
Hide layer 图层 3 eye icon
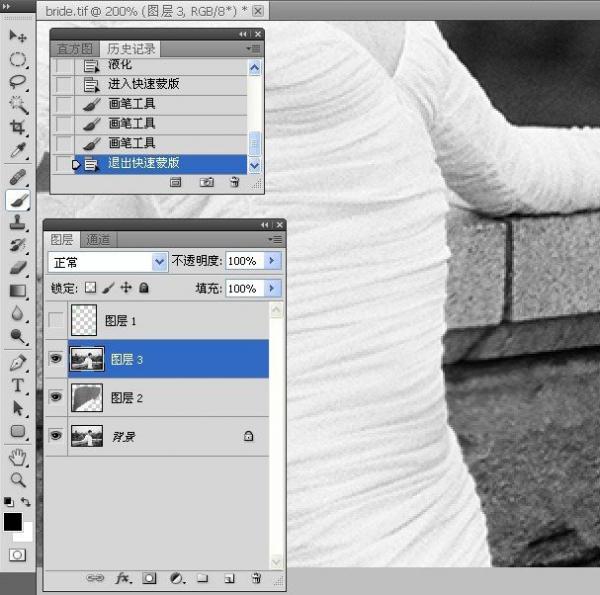pyautogui.click(x=56, y=359)
